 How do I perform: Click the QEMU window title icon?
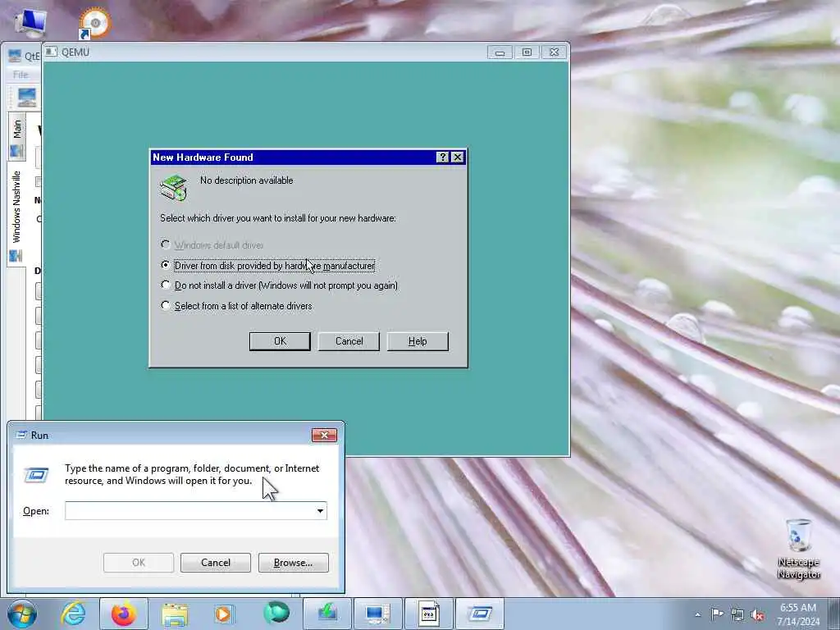[52, 52]
